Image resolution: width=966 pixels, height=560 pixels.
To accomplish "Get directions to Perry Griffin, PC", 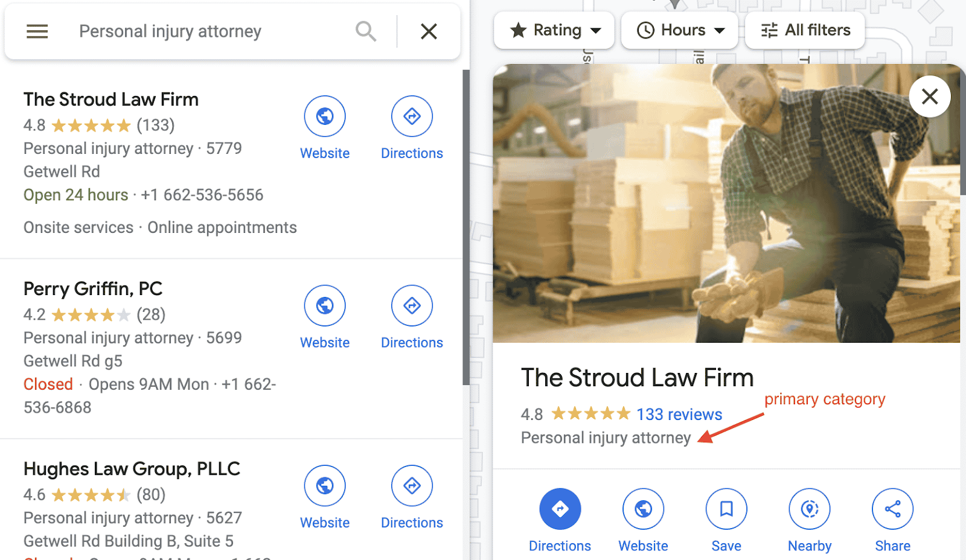I will [412, 305].
